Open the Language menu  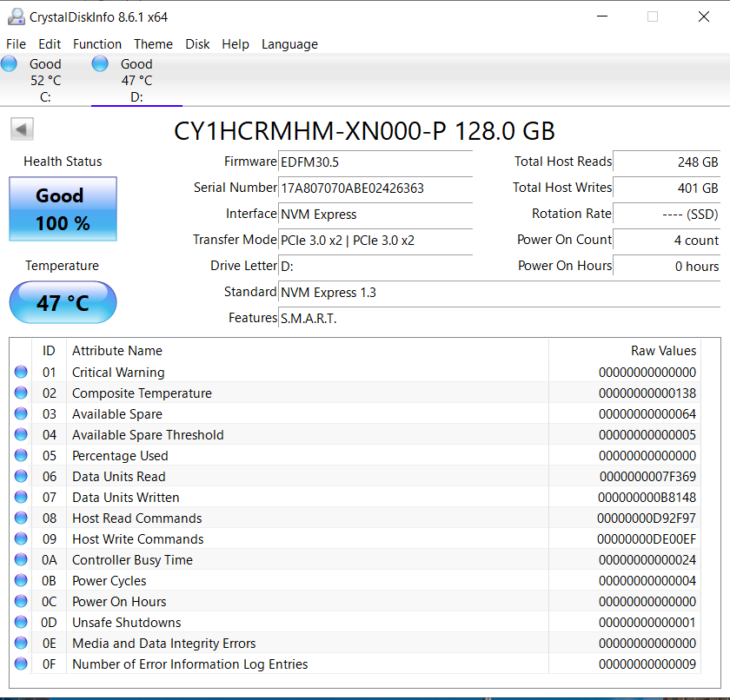coord(289,44)
